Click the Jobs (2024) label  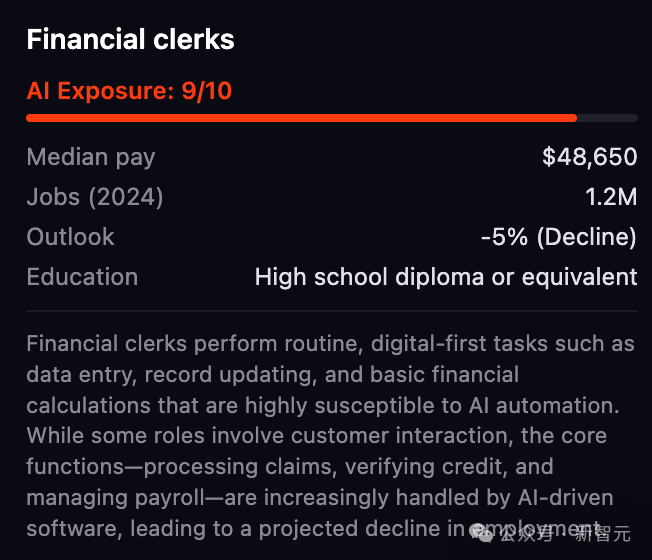(95, 197)
